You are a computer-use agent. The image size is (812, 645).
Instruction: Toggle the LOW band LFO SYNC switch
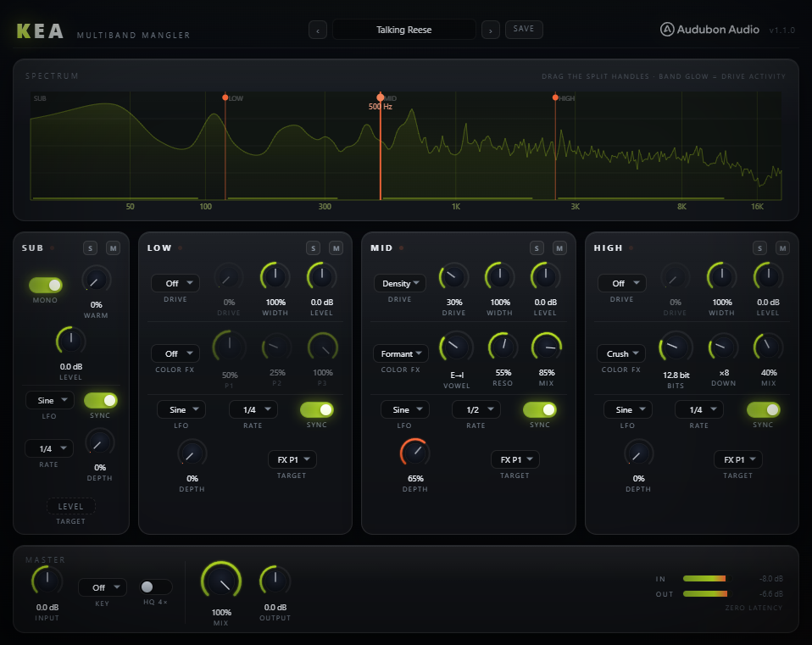pos(317,409)
